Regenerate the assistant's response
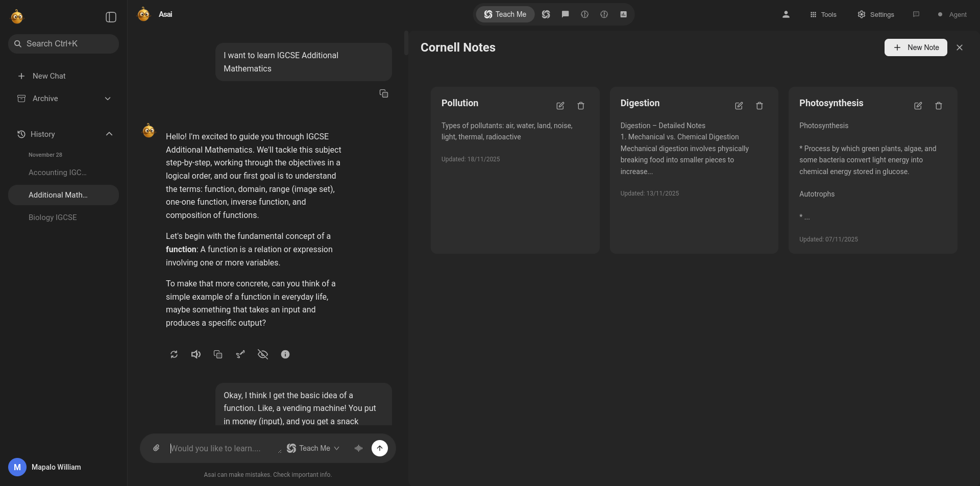Viewport: 980px width, 486px height. point(174,354)
